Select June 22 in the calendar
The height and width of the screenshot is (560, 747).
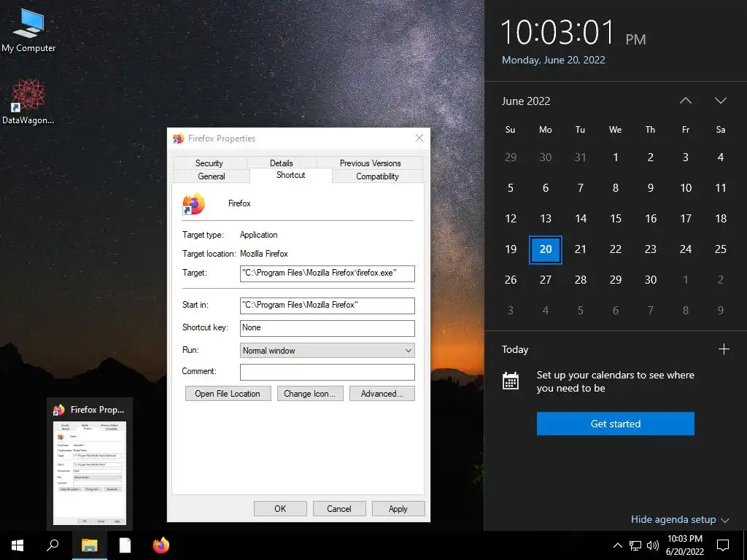[616, 249]
